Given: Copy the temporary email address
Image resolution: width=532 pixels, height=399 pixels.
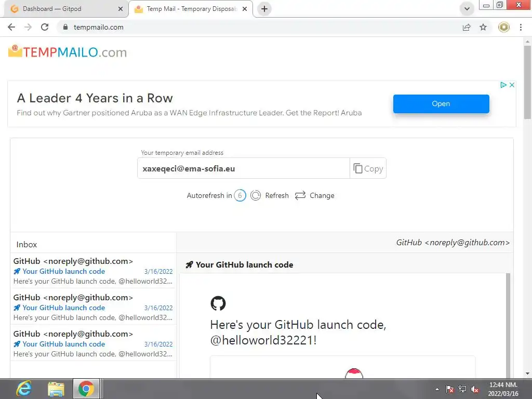Looking at the screenshot, I should tap(368, 168).
